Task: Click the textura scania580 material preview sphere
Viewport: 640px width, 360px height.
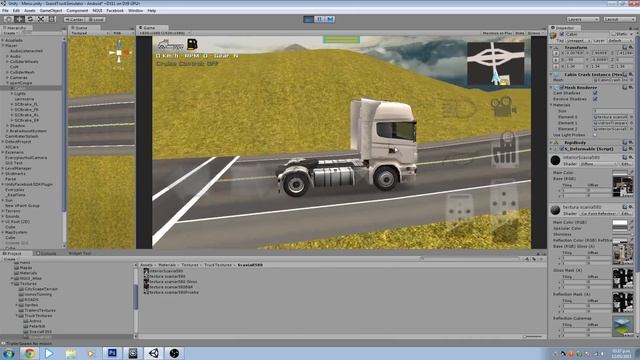Action: coord(555,210)
